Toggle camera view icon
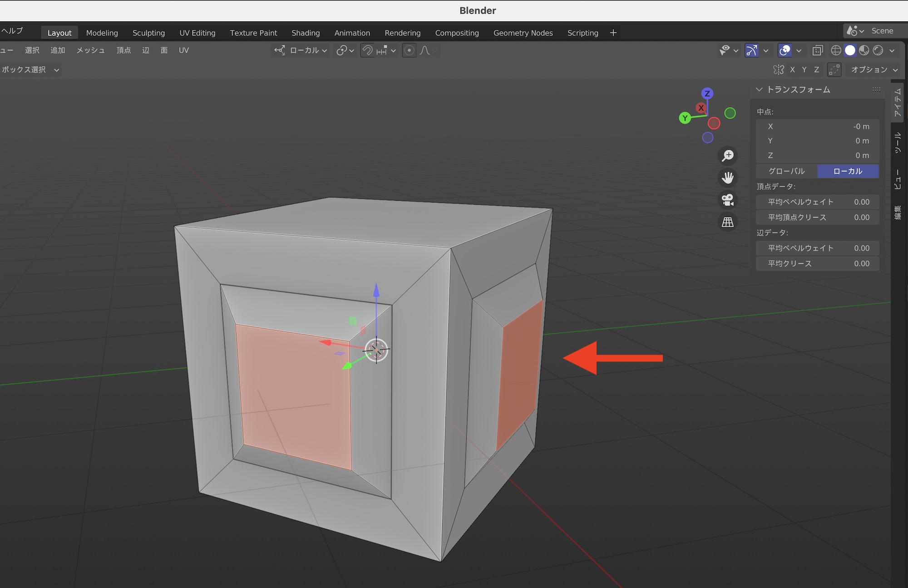Image resolution: width=908 pixels, height=588 pixels. coord(728,200)
